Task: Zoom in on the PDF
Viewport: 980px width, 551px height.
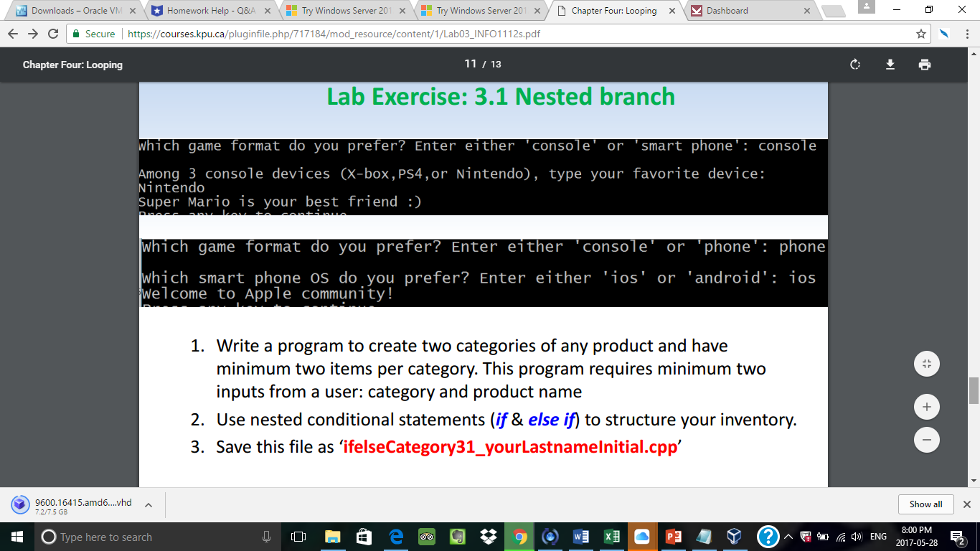Action: tap(926, 408)
